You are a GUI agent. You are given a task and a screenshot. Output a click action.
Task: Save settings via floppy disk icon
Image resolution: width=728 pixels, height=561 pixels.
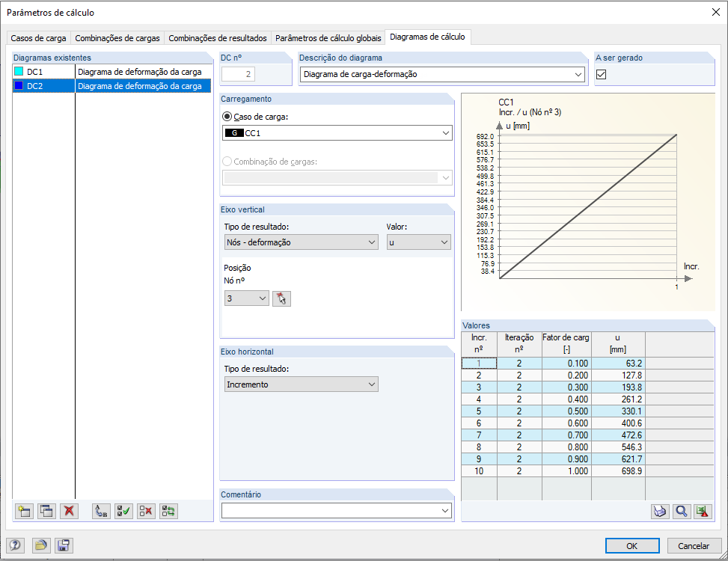[64, 545]
